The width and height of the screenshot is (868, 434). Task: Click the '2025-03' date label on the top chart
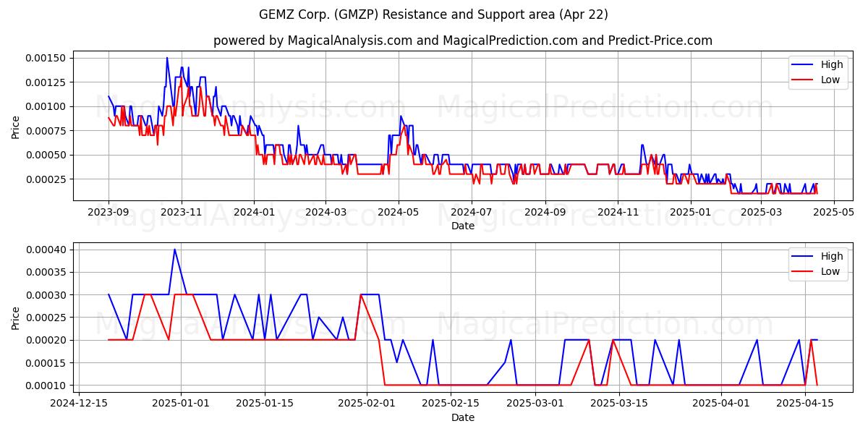(760, 212)
